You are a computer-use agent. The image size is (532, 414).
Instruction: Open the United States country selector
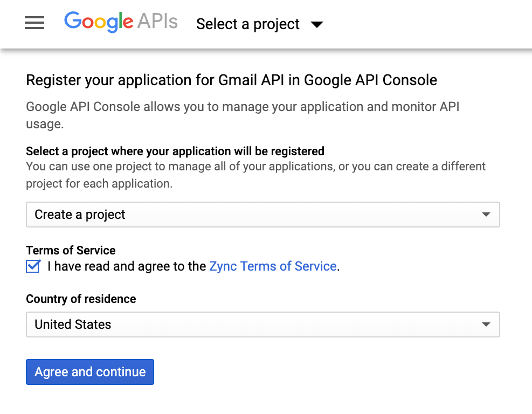tap(262, 325)
